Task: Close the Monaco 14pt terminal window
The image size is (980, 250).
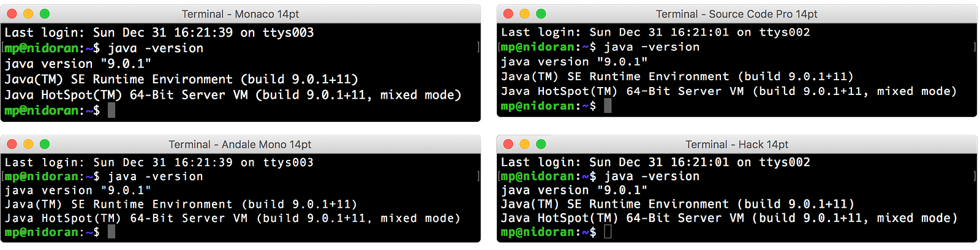Action: [12, 13]
